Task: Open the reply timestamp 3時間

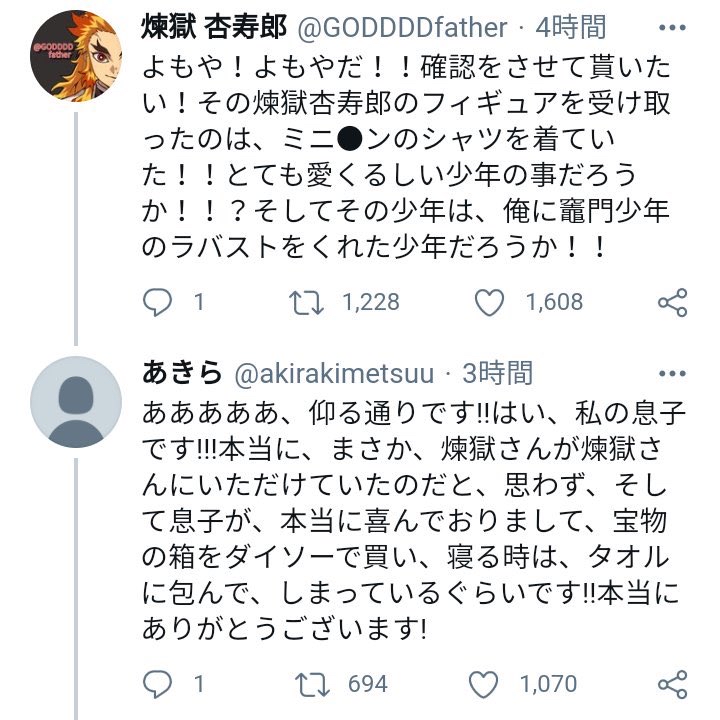Action: [x=497, y=374]
